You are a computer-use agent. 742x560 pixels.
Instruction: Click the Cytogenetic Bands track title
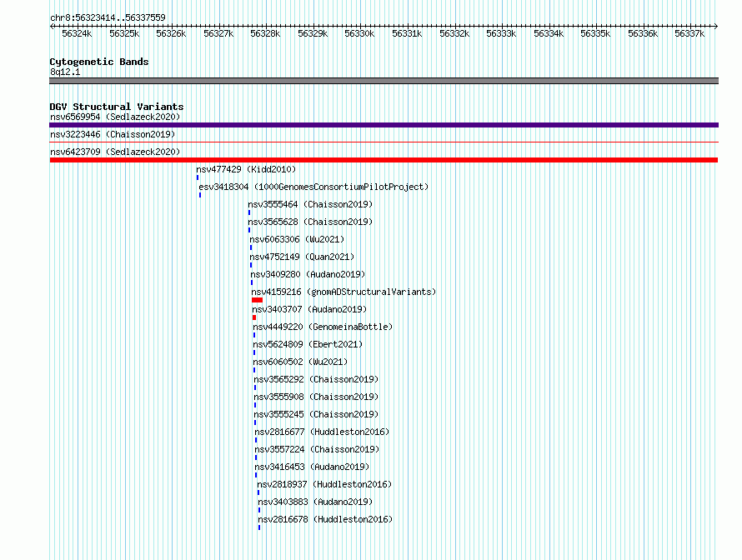tap(99, 62)
